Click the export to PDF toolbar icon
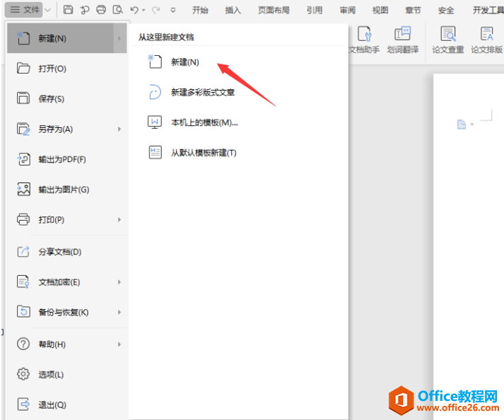This screenshot has height=420, width=504. point(85,10)
